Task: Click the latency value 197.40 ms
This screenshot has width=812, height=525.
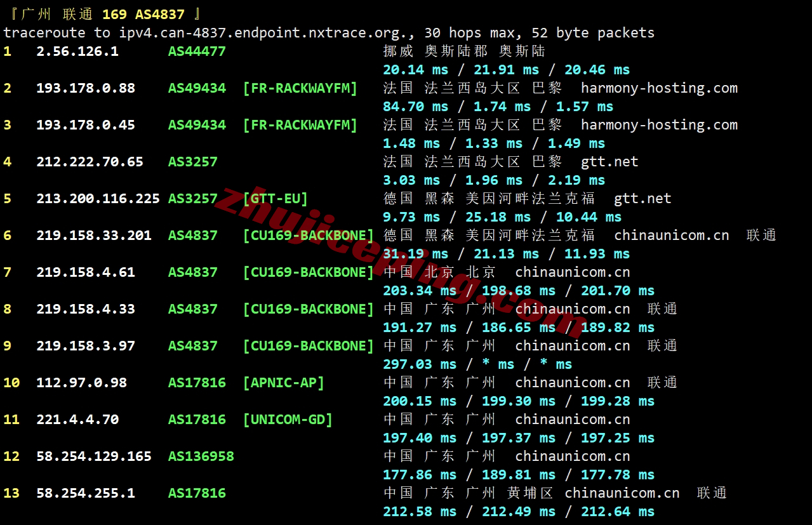Action: [420, 438]
